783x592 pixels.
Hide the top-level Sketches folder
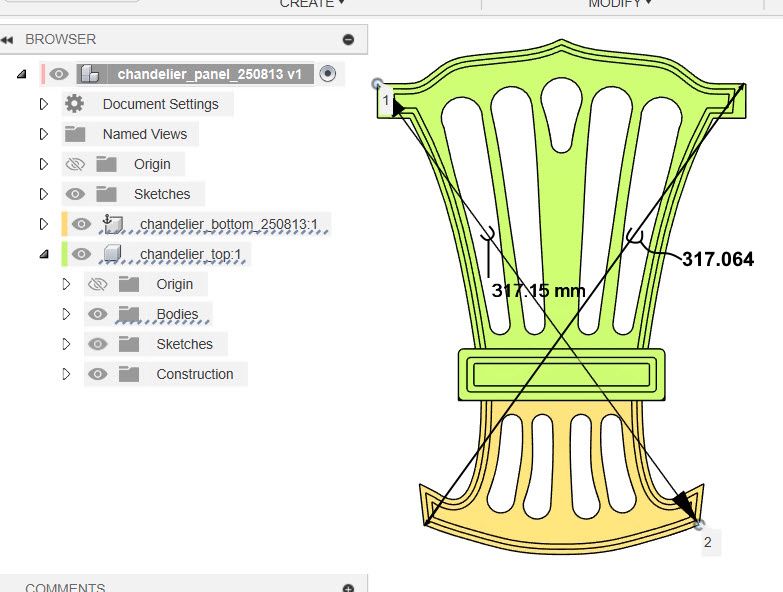75,194
